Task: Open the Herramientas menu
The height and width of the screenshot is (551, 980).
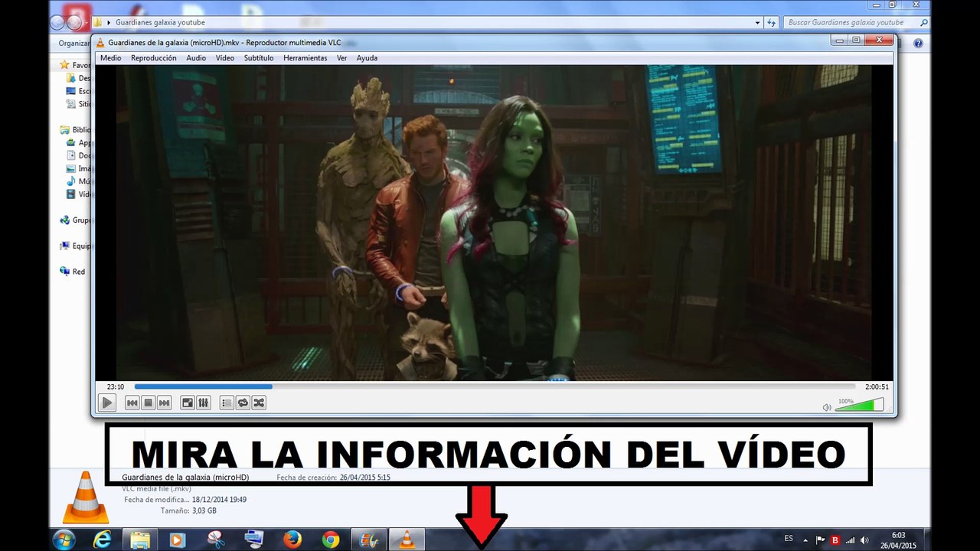Action: coord(305,58)
